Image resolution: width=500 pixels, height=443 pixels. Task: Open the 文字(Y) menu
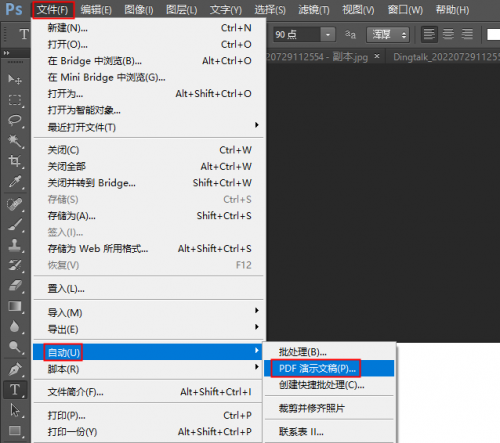tap(226, 10)
